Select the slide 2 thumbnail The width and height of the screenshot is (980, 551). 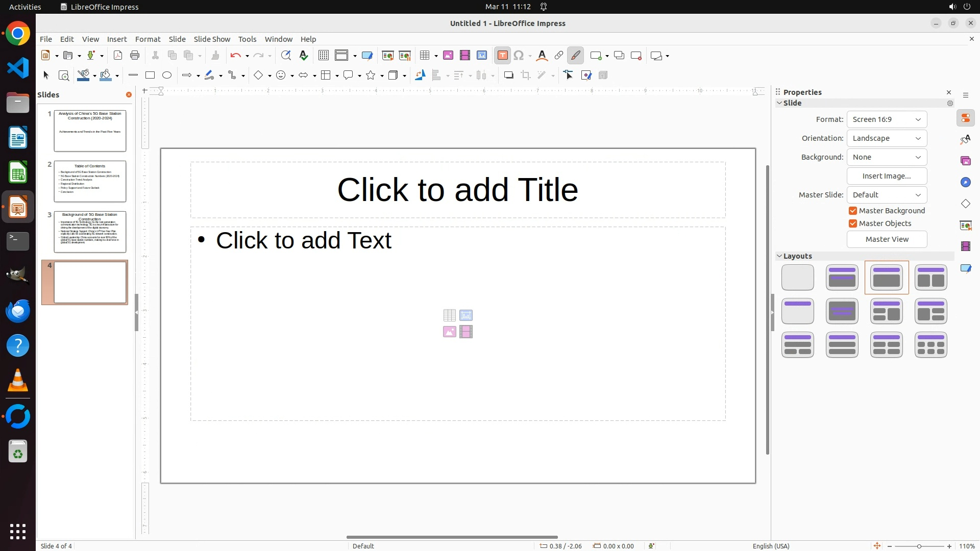pos(90,181)
